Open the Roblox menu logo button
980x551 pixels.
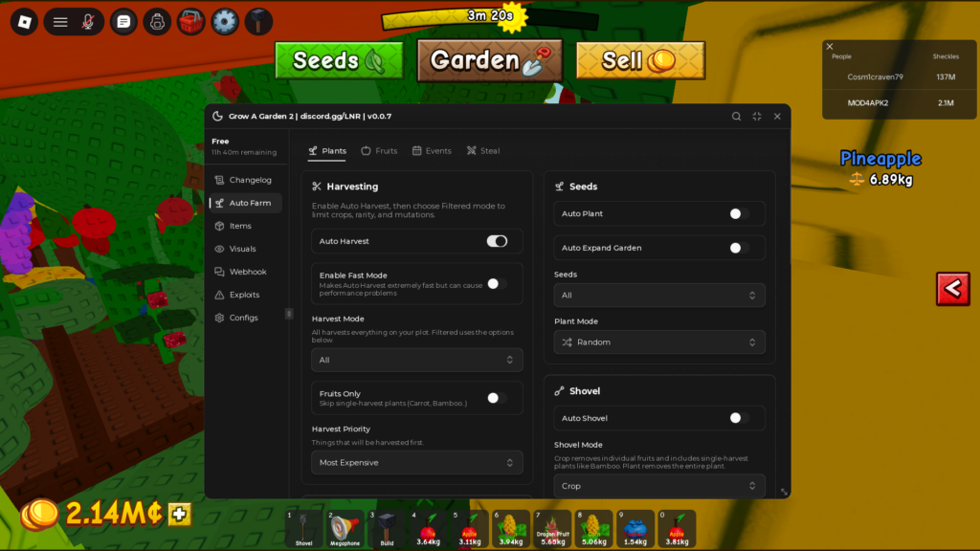click(x=24, y=22)
